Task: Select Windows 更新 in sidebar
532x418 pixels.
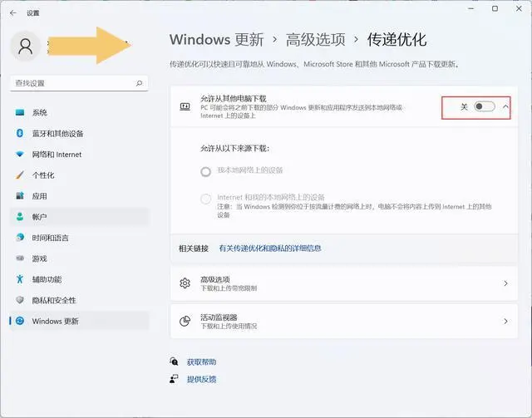Action: click(x=80, y=321)
